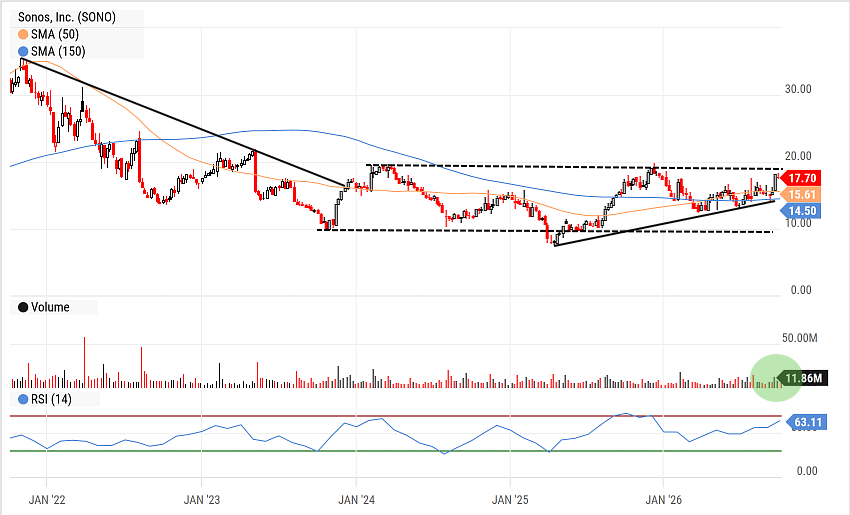The height and width of the screenshot is (515, 850).
Task: Click the blue SMA (150) color dot
Action: 23,52
